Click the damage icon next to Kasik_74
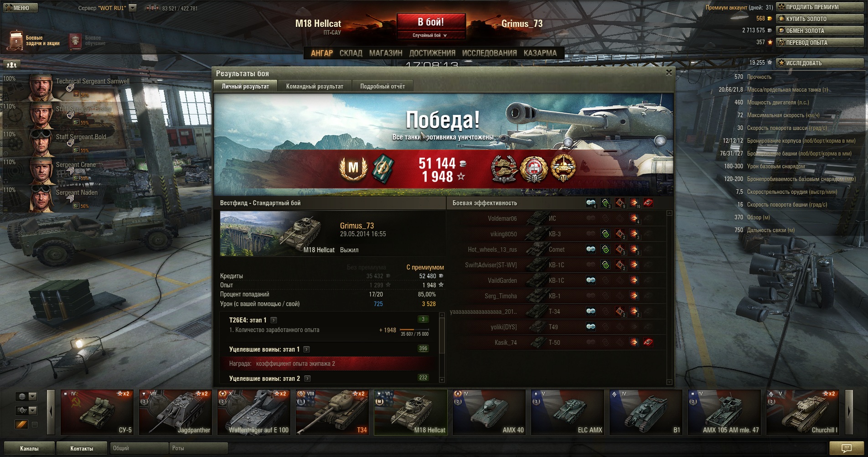This screenshot has height=457, width=868. click(634, 342)
